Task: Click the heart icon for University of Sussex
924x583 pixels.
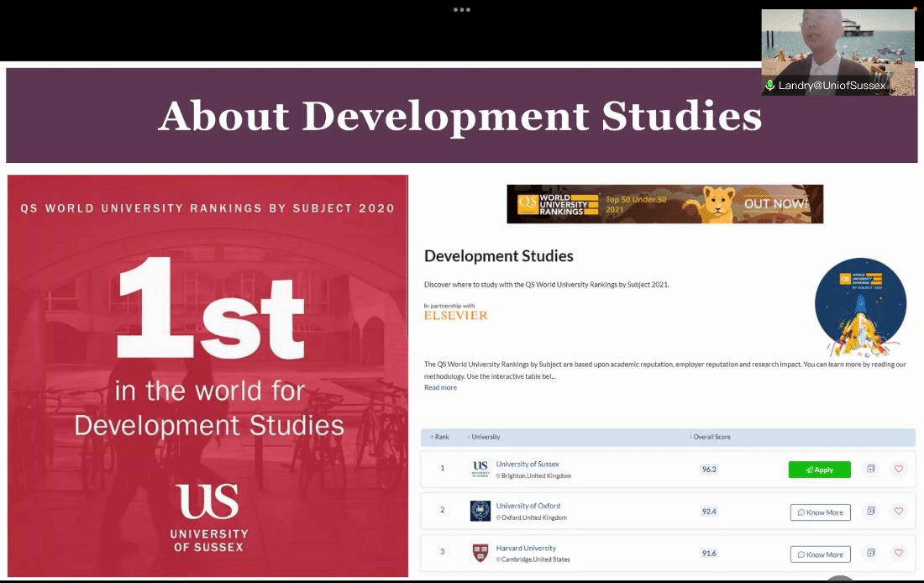Action: point(898,469)
